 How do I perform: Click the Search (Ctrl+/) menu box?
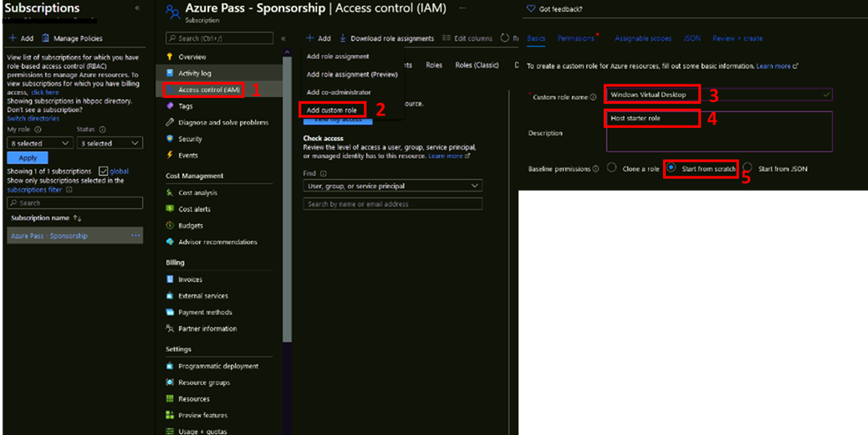click(219, 38)
